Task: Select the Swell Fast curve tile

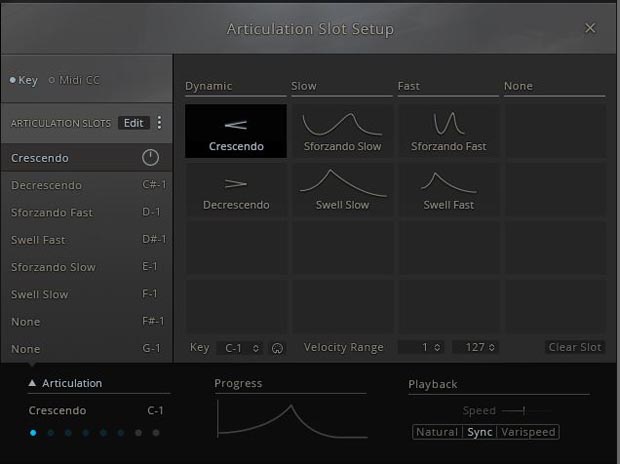Action: click(x=448, y=190)
